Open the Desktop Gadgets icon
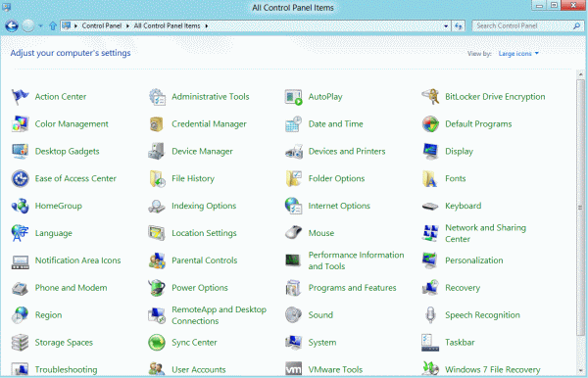The height and width of the screenshot is (378, 588). pos(20,152)
